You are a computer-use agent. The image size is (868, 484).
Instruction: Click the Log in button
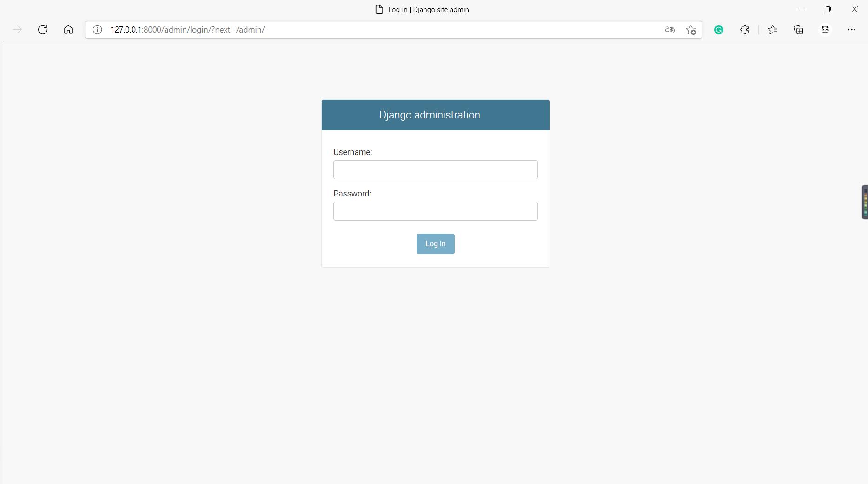click(x=435, y=244)
